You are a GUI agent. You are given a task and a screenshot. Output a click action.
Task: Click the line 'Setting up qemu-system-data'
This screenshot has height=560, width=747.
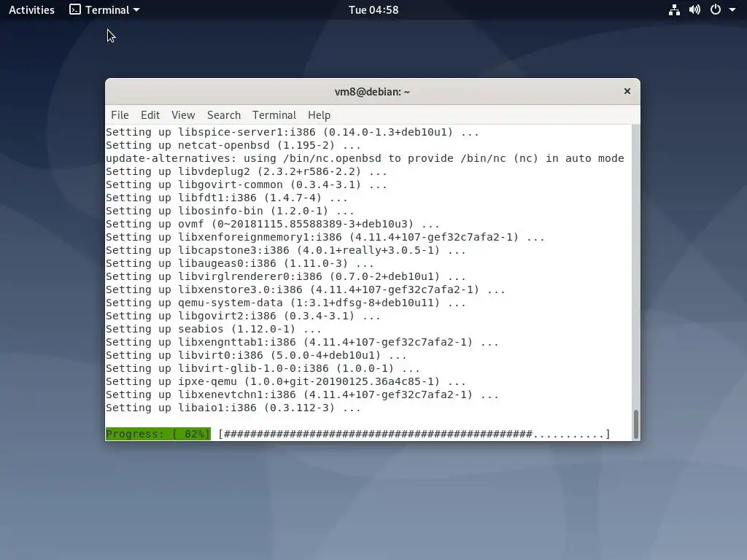pos(285,303)
